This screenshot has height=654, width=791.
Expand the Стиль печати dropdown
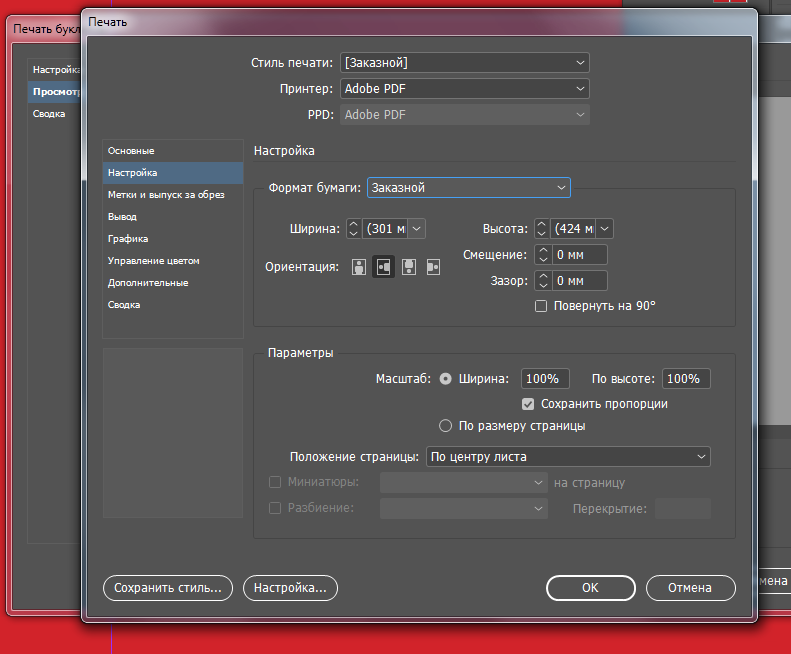[464, 63]
